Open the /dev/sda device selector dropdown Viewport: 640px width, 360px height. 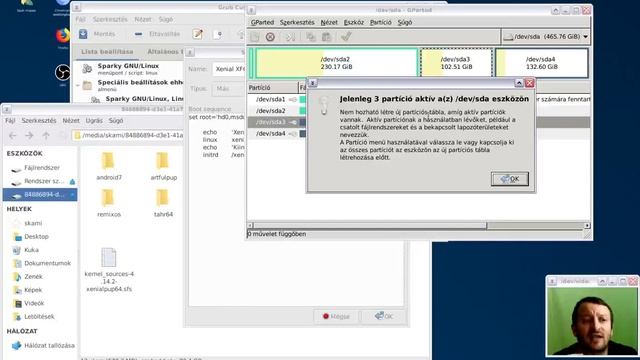pos(545,37)
